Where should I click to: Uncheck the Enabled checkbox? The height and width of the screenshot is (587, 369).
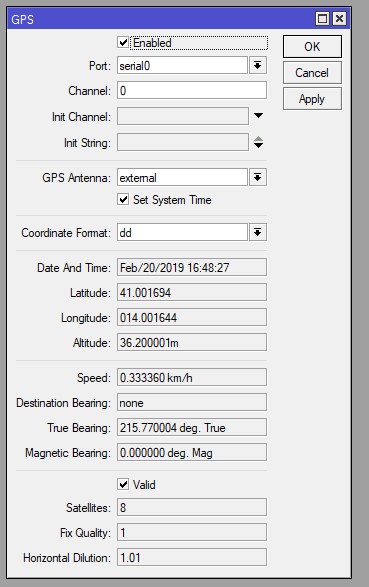coord(123,42)
